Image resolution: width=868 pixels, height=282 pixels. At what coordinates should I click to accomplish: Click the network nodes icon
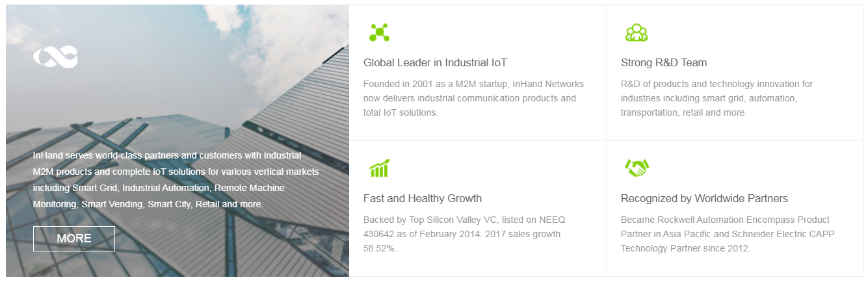click(x=379, y=32)
